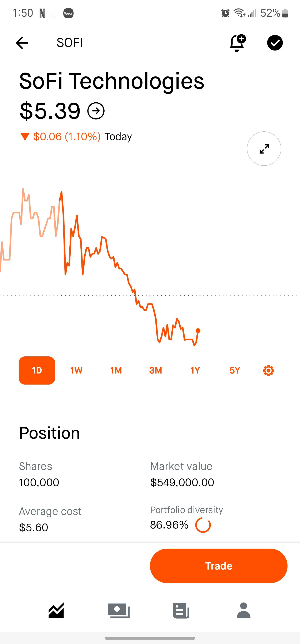Open the news feed tab icon
This screenshot has height=644, width=300.
click(181, 610)
